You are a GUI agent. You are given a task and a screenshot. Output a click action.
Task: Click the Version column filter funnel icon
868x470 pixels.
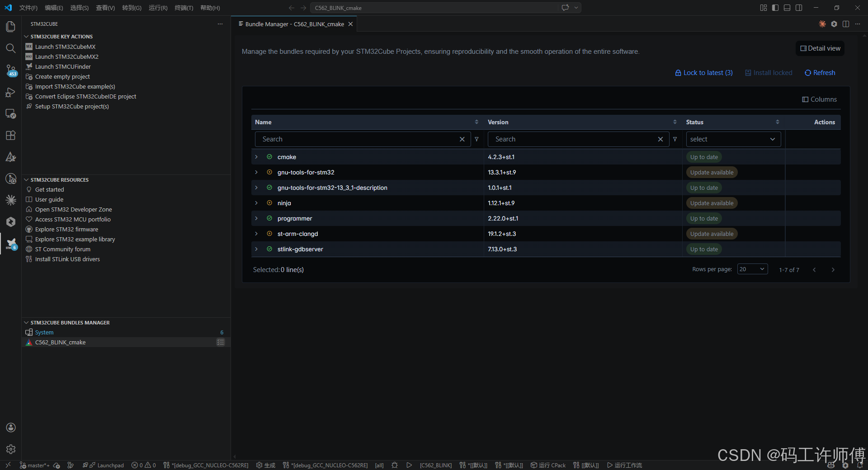click(675, 139)
